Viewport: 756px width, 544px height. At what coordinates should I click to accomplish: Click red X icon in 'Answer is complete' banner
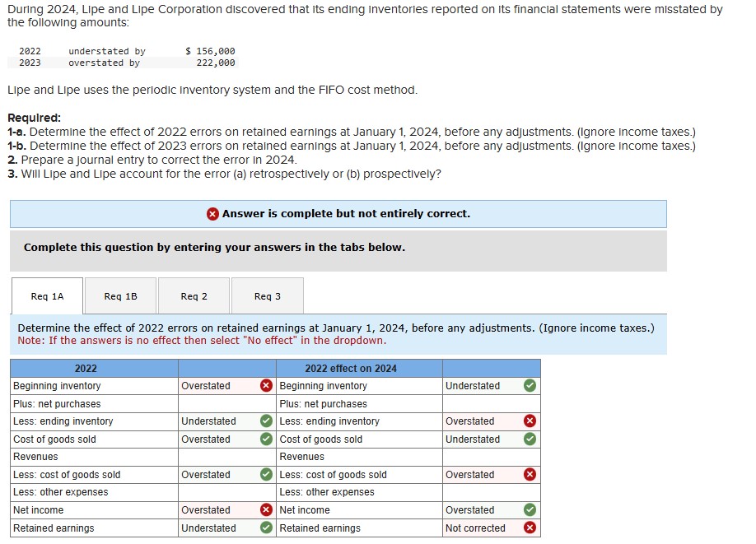tap(212, 214)
